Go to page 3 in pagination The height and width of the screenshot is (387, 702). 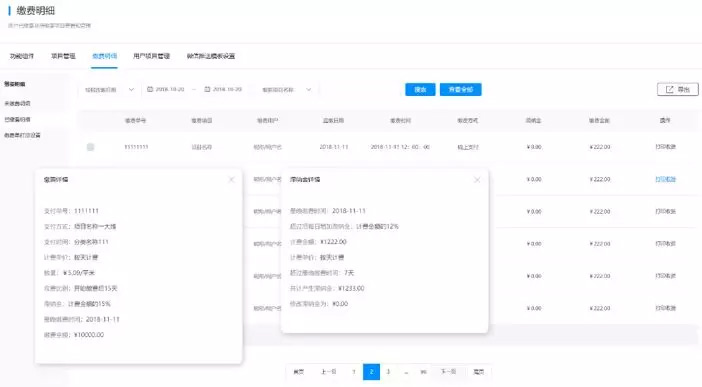coord(388,372)
